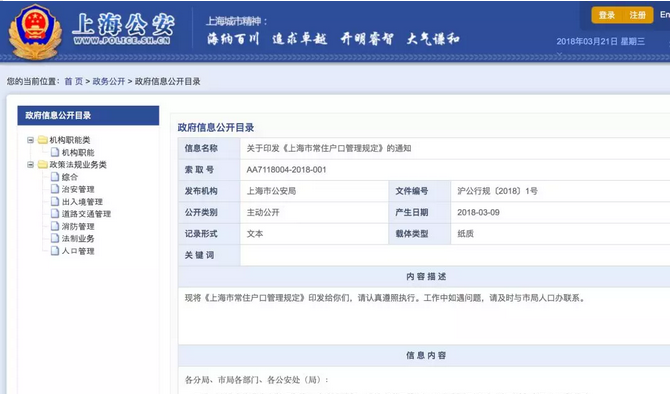Collapse the 机构职能类 tree node
Viewport: 671px width, 394px height.
coord(30,140)
